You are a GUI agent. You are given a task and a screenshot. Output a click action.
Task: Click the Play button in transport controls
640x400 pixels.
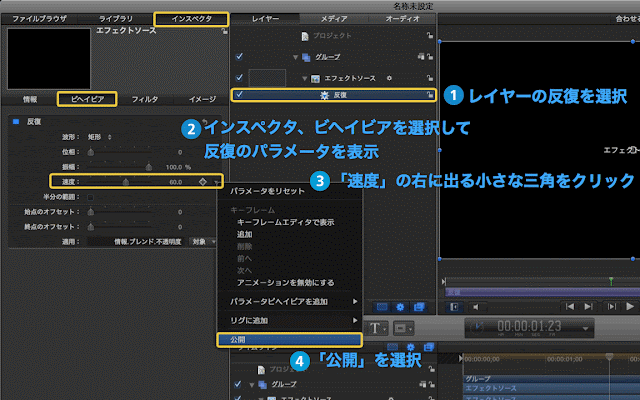pyautogui.click(x=630, y=306)
